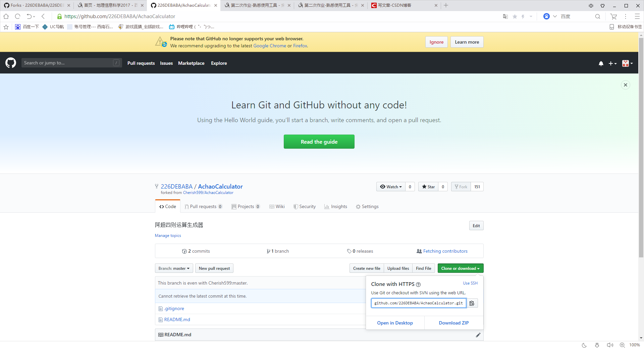Image resolution: width=644 pixels, height=349 pixels.
Task: Click Pull requests in top navigation
Action: pos(141,63)
